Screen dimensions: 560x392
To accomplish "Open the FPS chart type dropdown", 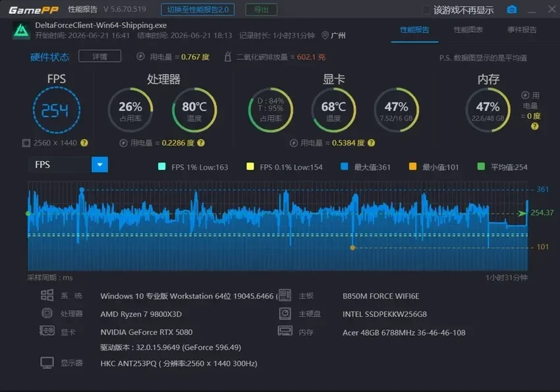I will coord(68,165).
